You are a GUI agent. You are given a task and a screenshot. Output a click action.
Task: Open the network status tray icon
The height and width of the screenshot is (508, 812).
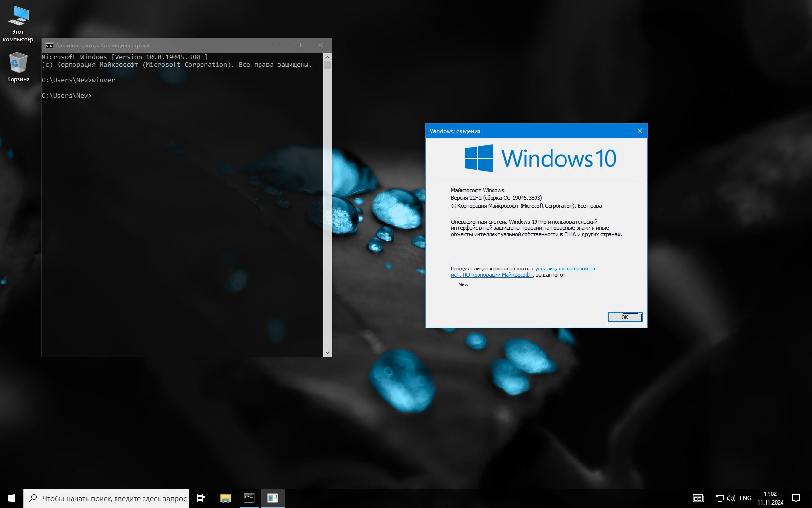click(x=719, y=498)
